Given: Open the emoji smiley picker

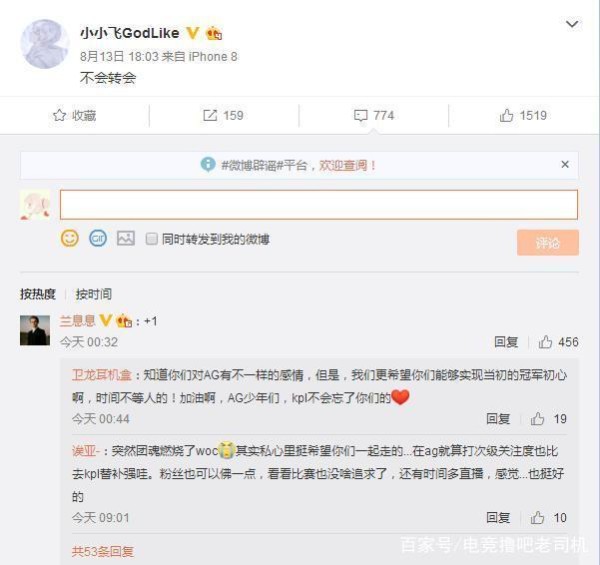Looking at the screenshot, I should pos(70,238).
